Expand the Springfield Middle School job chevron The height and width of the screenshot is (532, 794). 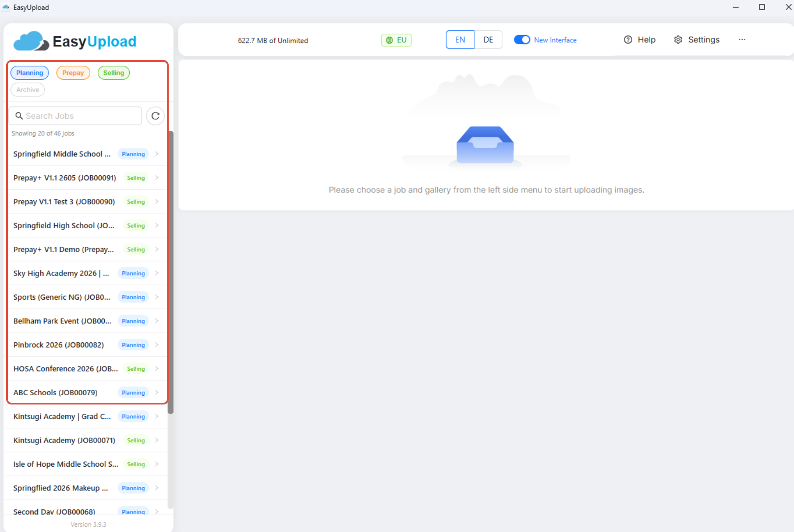[x=156, y=154]
